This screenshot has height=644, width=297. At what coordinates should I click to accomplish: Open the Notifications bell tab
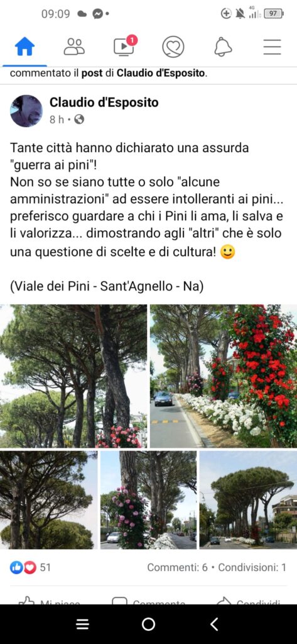(x=223, y=47)
